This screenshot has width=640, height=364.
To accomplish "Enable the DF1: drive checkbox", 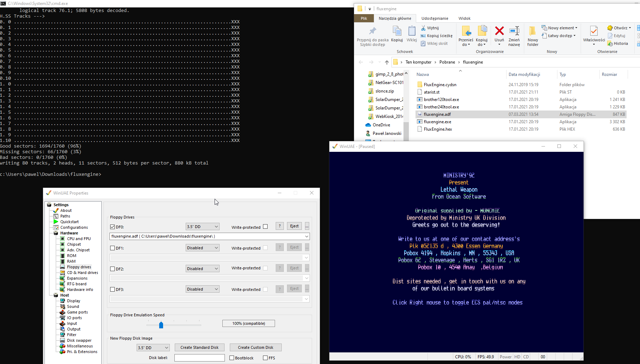I will 113,248.
